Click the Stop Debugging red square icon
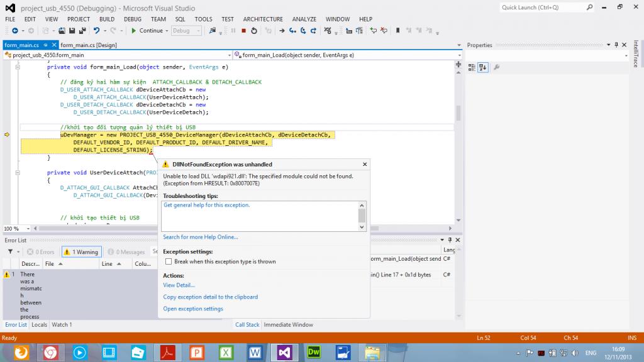This screenshot has height=362, width=644. coord(243,31)
